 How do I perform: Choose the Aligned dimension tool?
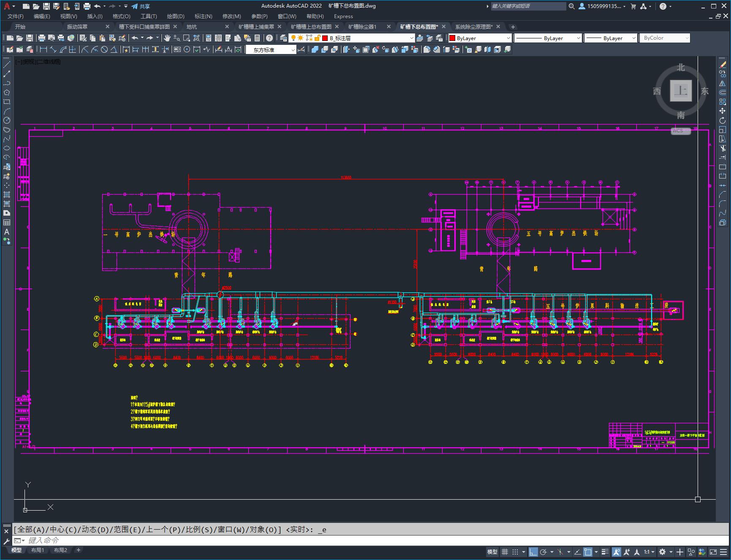[x=53, y=49]
